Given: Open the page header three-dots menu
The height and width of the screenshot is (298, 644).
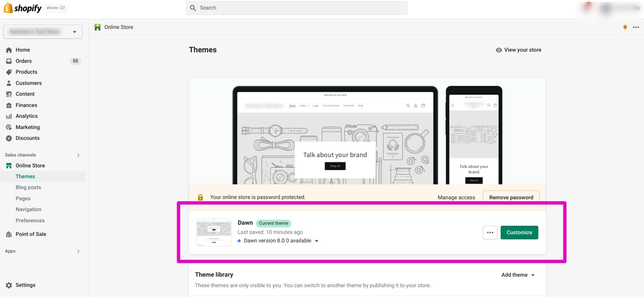Looking at the screenshot, I should click(636, 27).
